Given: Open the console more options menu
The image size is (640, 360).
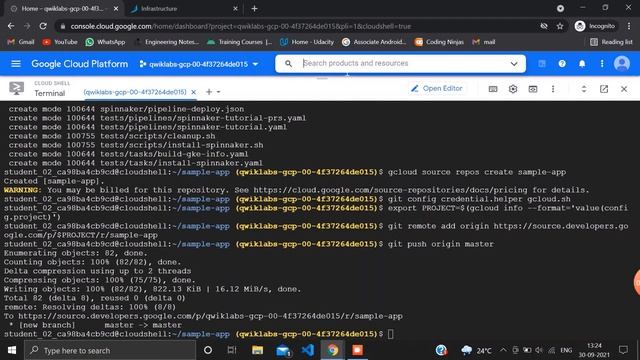Looking at the screenshot, I should click(x=602, y=64).
